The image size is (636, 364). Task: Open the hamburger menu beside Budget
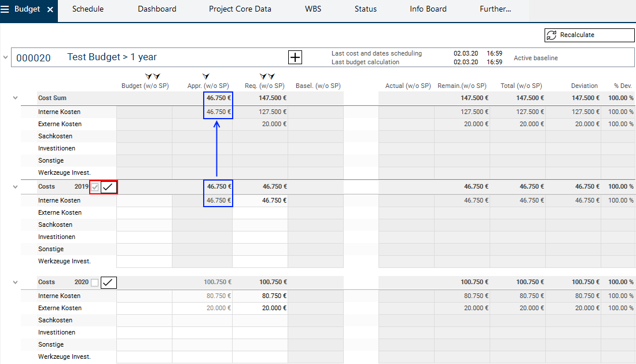pyautogui.click(x=5, y=9)
